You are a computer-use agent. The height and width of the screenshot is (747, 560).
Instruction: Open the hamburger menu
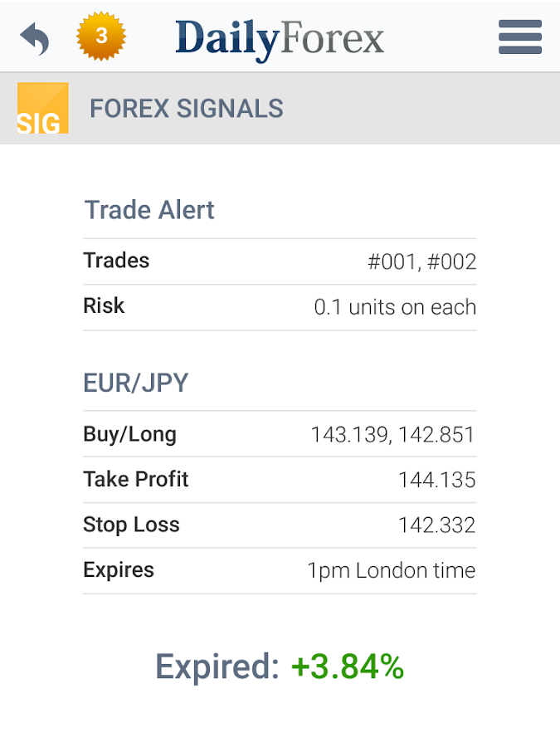pos(520,37)
